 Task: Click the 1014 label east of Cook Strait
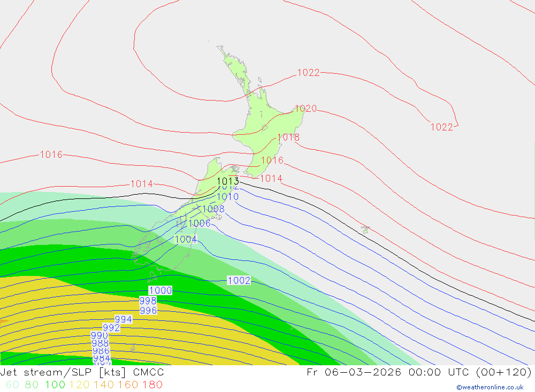pos(271,179)
